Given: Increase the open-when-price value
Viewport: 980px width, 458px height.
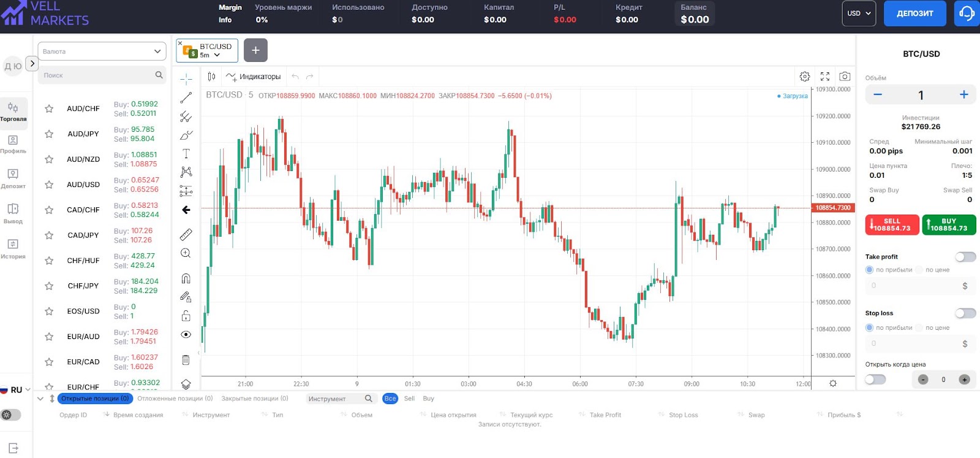Looking at the screenshot, I should (964, 380).
